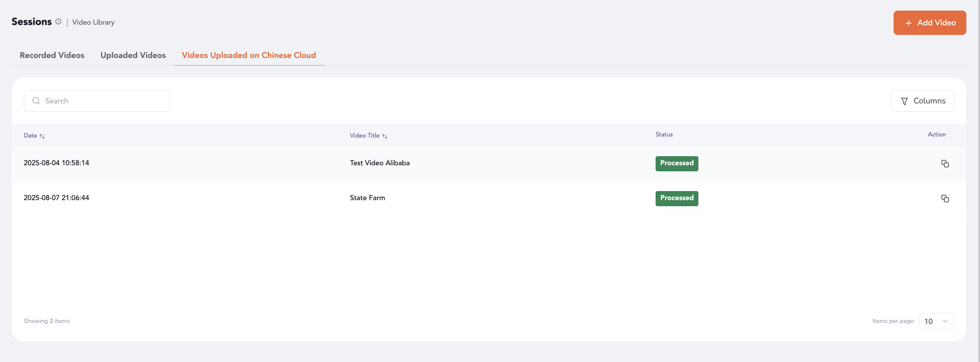Click the Items per page label

pyautogui.click(x=894, y=321)
